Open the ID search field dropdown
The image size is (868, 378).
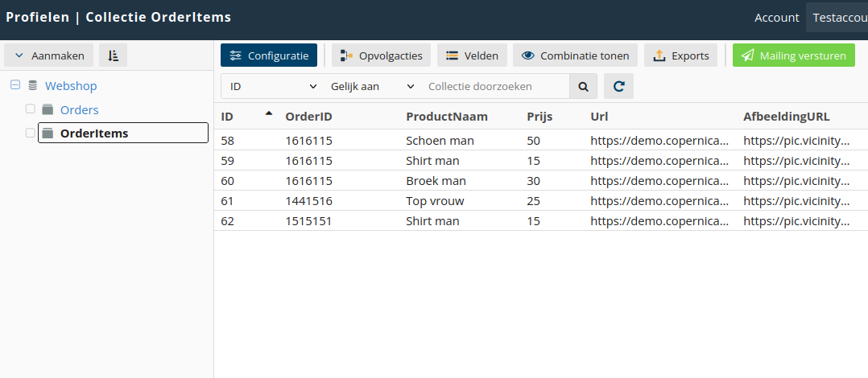click(274, 86)
